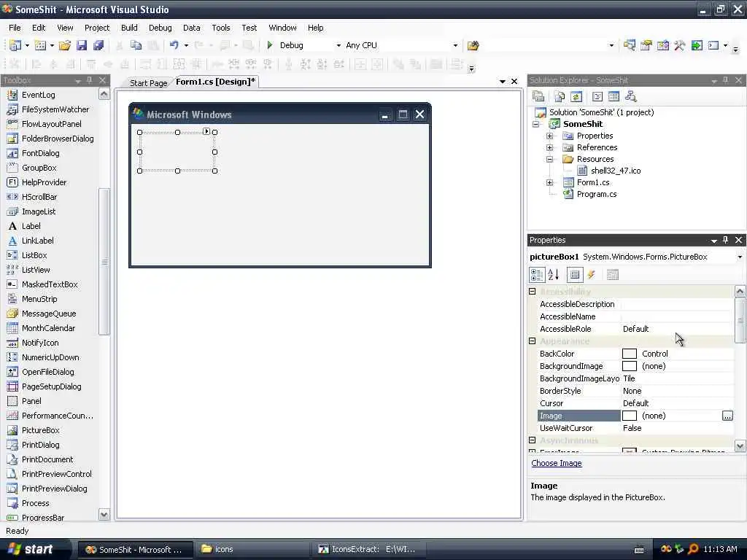Viewport: 747px width, 560px height.
Task: Expand the References node
Action: 550,147
